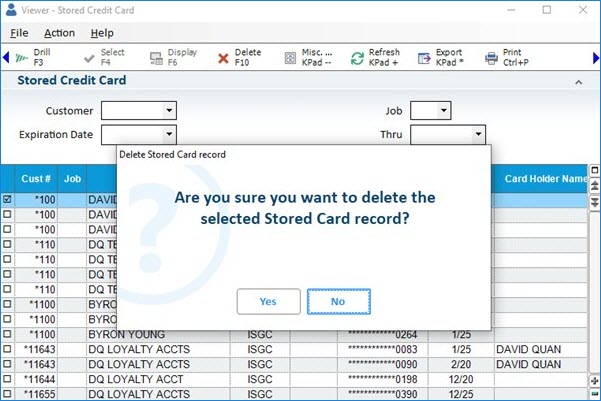601x401 pixels.
Task: Expand the Customer dropdown
Action: coord(169,110)
